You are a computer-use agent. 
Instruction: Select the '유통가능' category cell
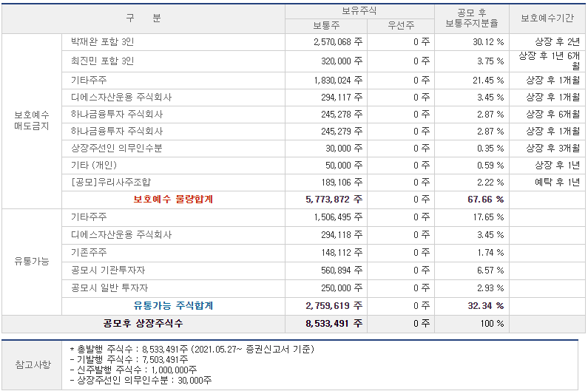(x=32, y=262)
